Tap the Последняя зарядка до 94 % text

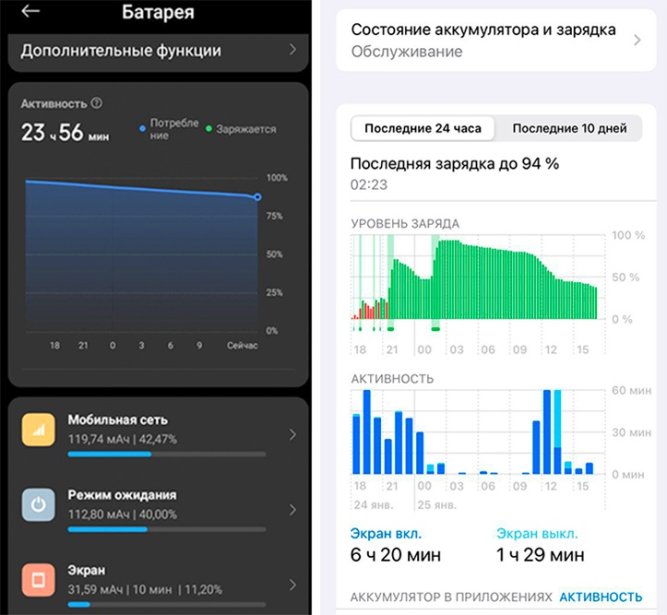[454, 164]
